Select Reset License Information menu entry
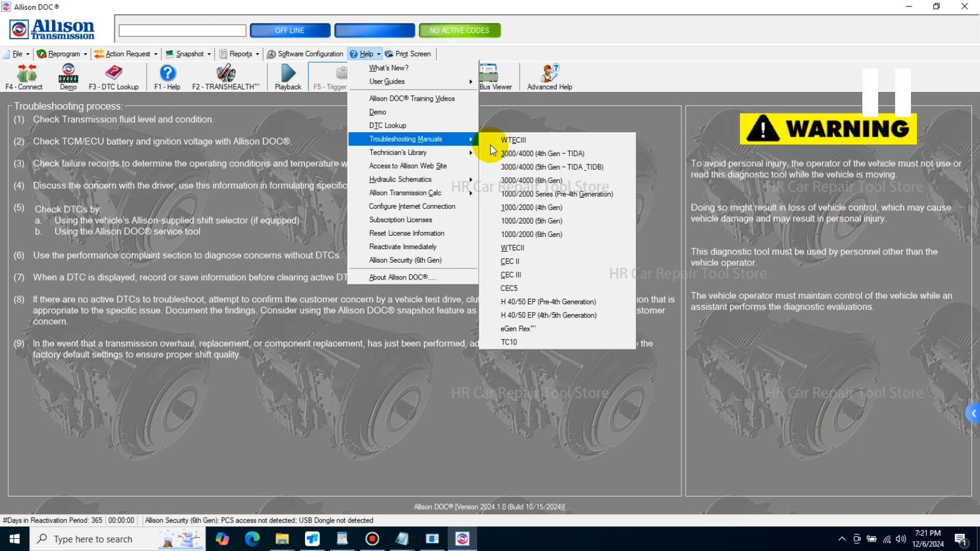980x551 pixels. [x=406, y=233]
